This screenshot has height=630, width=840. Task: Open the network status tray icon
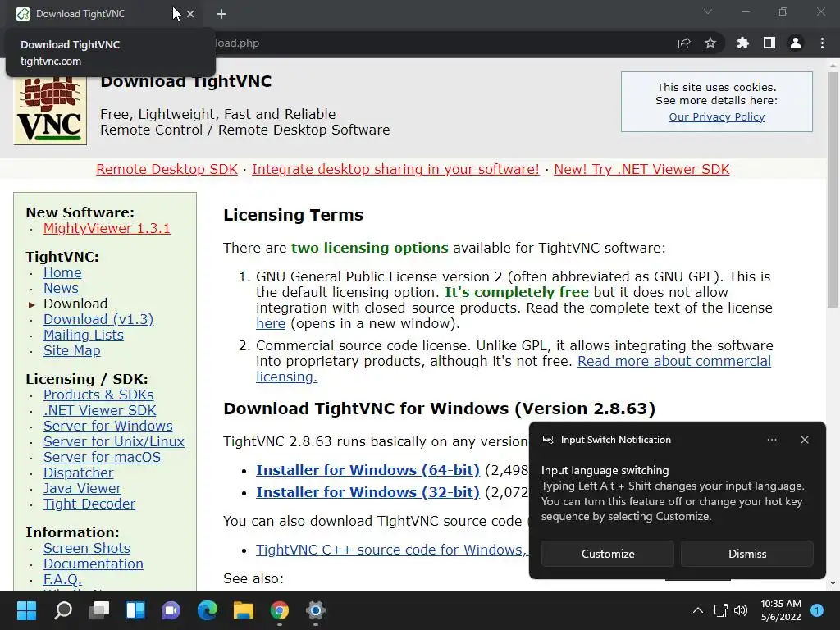tap(720, 610)
